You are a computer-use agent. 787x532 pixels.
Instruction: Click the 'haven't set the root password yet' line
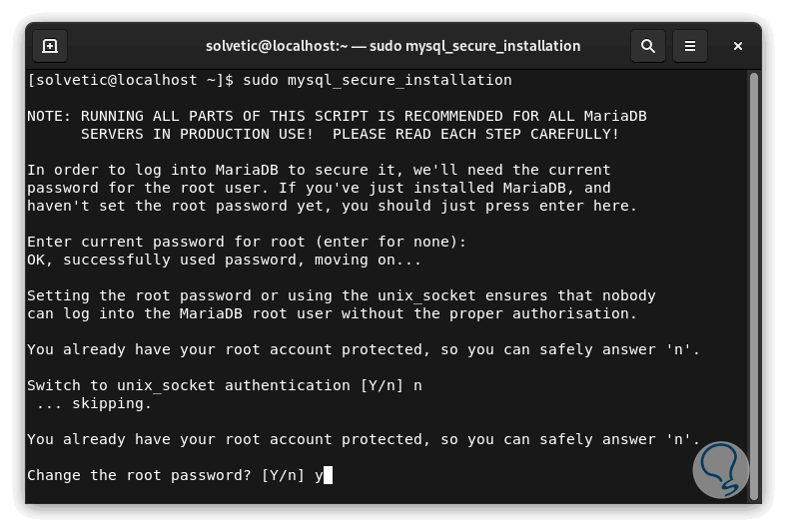(332, 206)
